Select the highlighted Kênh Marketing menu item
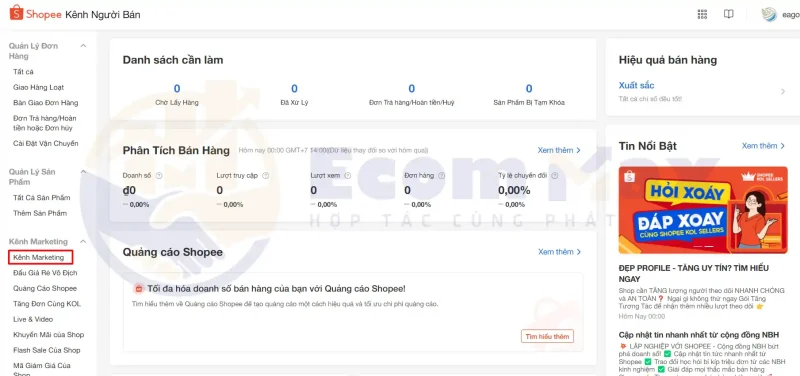This screenshot has width=800, height=376. click(x=41, y=257)
